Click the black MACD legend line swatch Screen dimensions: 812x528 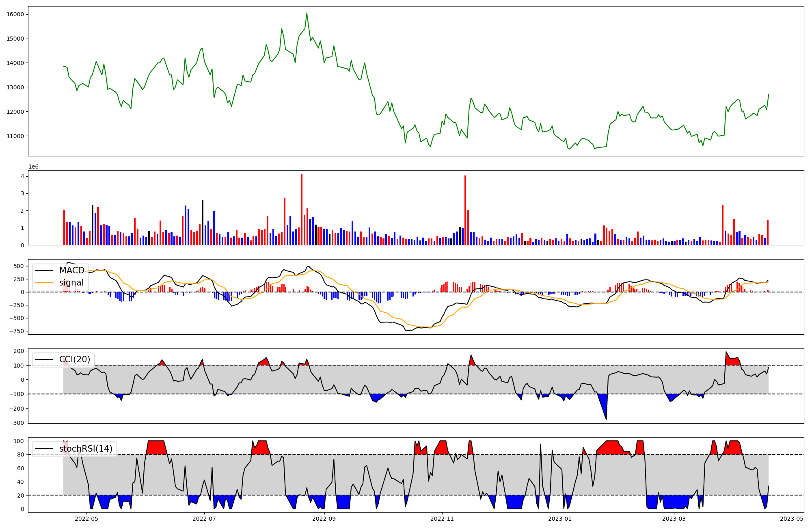(45, 270)
